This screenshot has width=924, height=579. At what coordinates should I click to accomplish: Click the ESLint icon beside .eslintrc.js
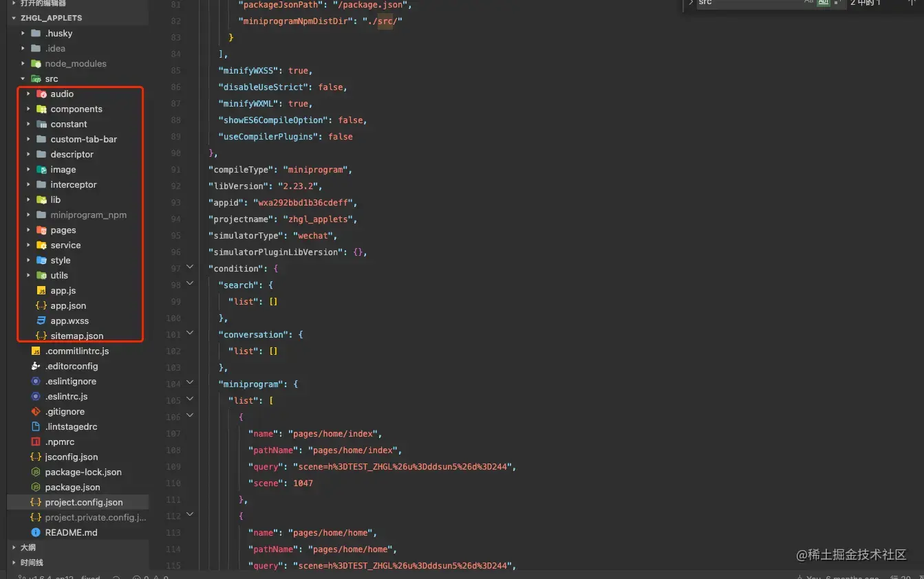(x=36, y=396)
